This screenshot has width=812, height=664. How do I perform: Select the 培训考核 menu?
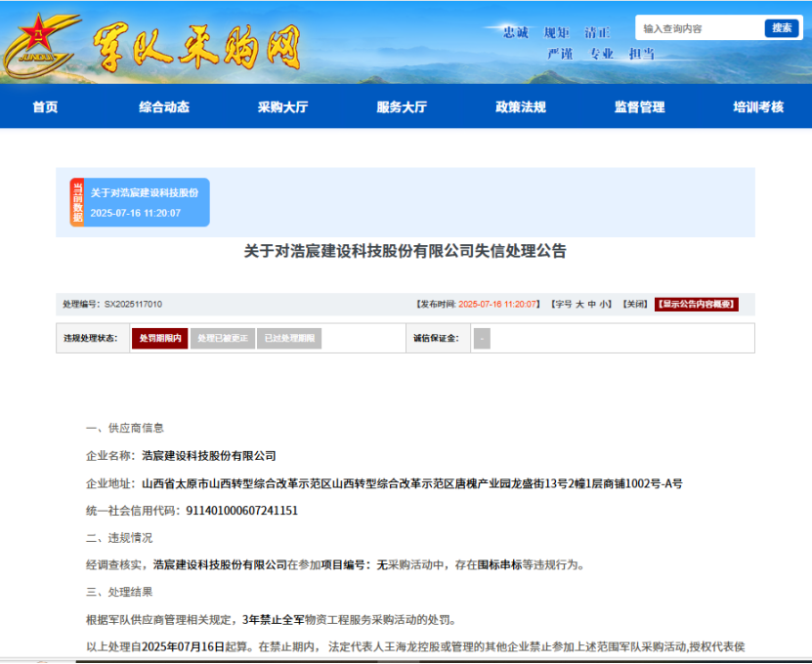click(758, 107)
